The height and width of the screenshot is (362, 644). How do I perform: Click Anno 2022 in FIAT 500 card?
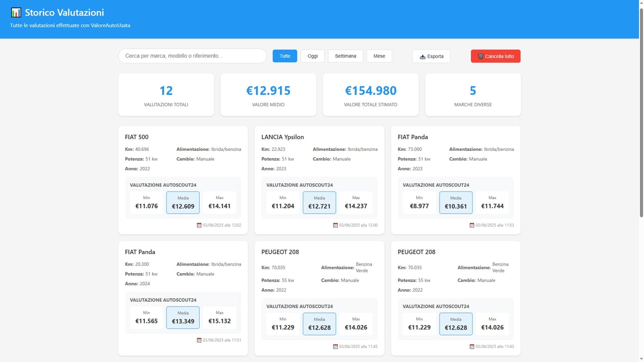click(x=137, y=169)
